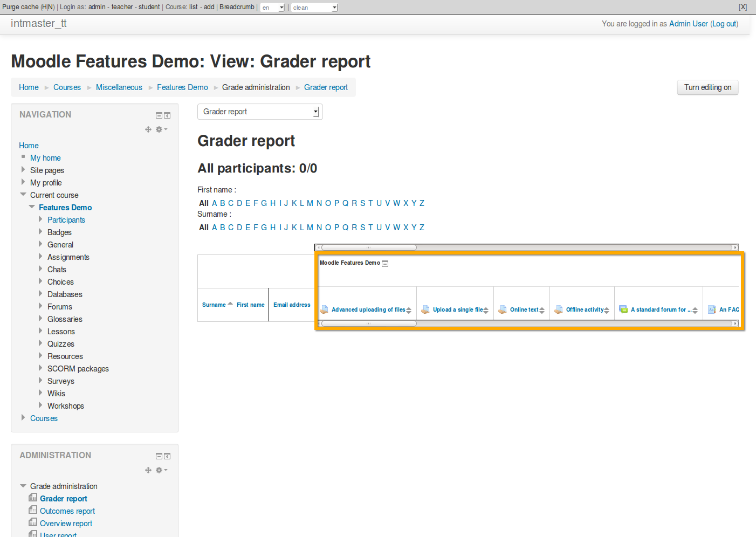Dock the Administration block to the side
Viewport: 756px width, 537px height.
(167, 456)
